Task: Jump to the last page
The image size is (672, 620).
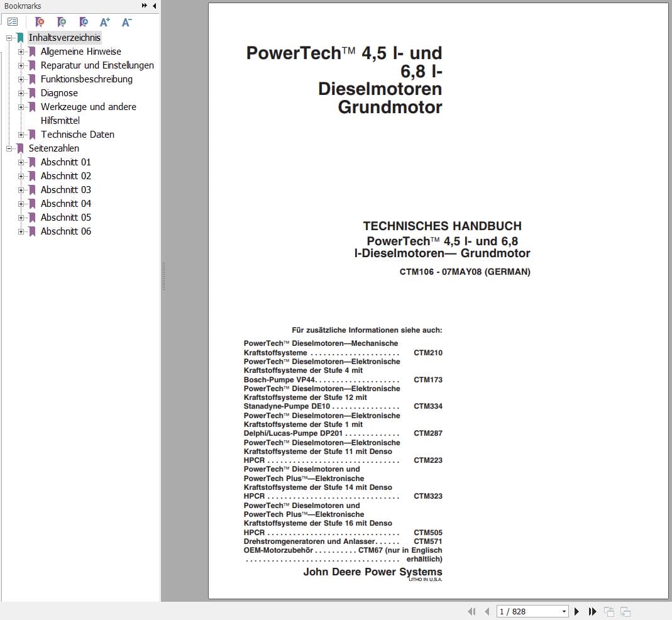Action: 593,611
